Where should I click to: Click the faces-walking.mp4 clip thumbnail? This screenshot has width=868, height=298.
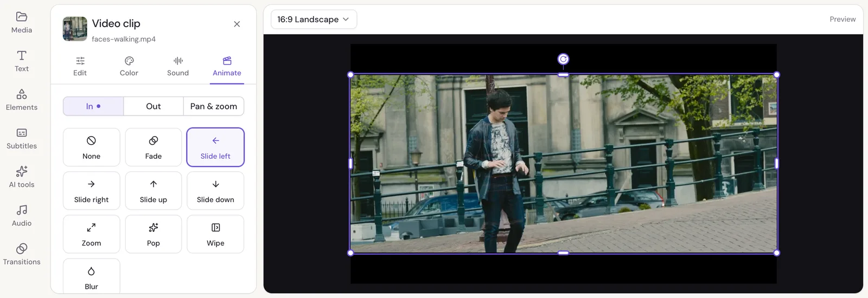[75, 29]
